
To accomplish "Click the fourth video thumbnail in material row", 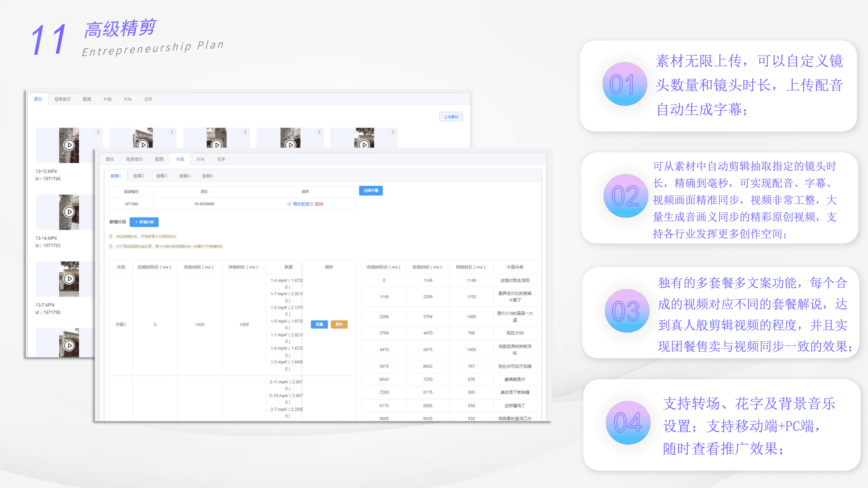I will pos(290,138).
